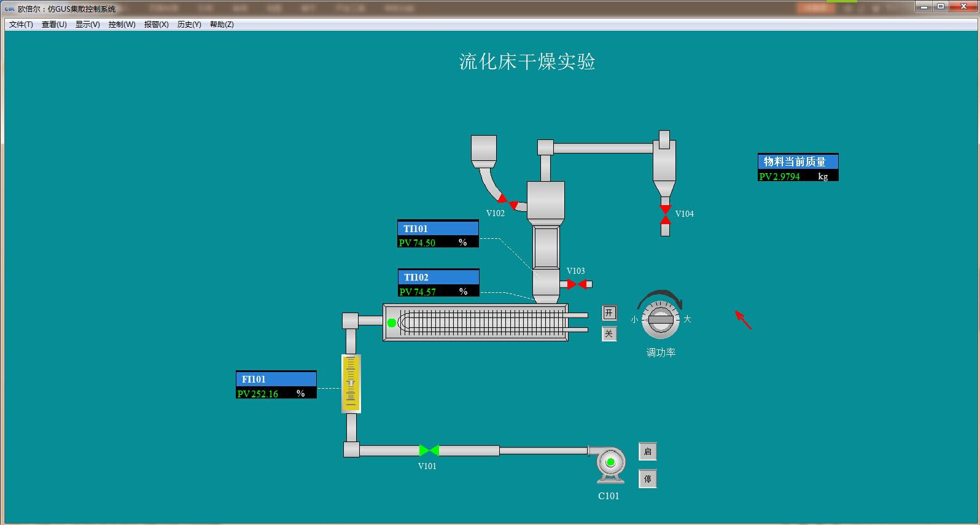Turn heater off with 关 button
The height and width of the screenshot is (525, 980).
tap(609, 334)
